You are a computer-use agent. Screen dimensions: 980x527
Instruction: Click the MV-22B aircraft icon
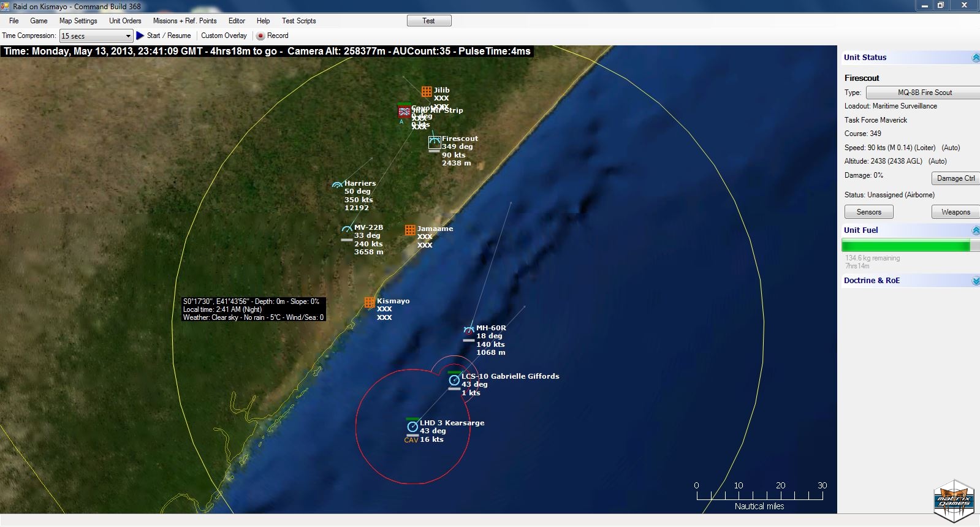[347, 229]
